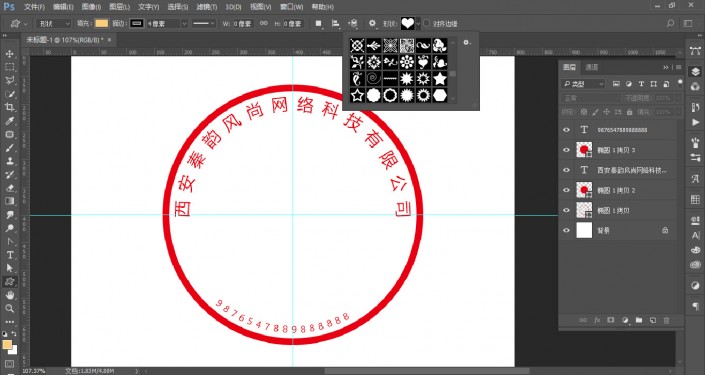The image size is (705, 375).
Task: Select the Hand tool
Action: click(9, 295)
